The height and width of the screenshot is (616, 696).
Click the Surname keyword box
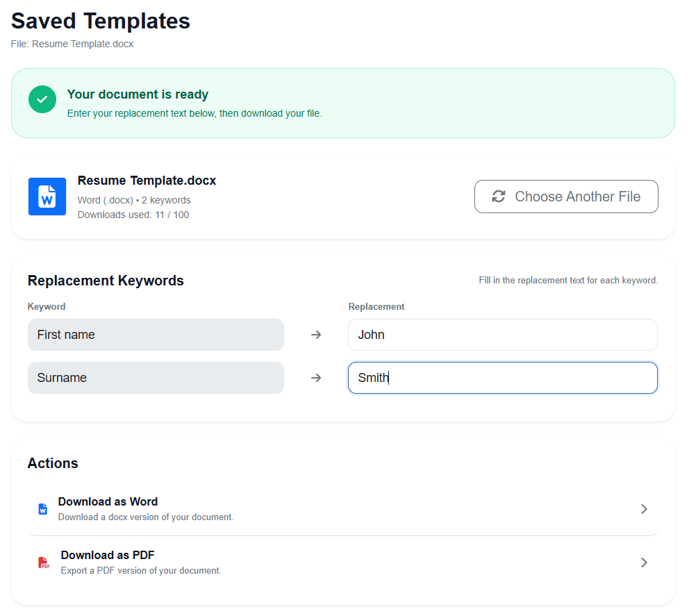tap(156, 378)
